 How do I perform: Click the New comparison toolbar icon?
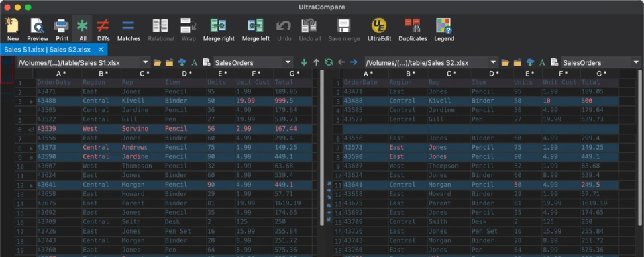click(13, 29)
